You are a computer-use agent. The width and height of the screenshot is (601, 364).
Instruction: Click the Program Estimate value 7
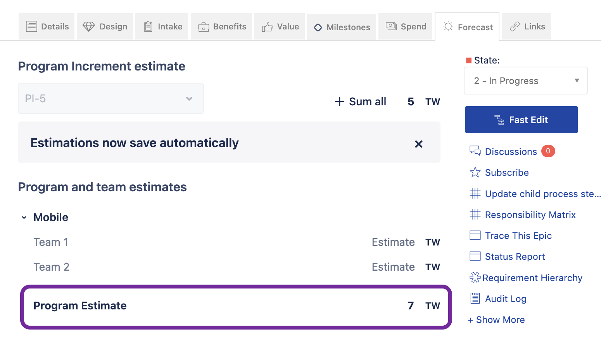pos(411,306)
